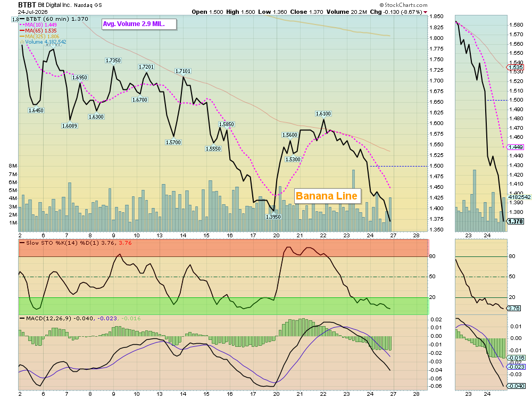Click the 1.5700 price low label

click(x=173, y=142)
